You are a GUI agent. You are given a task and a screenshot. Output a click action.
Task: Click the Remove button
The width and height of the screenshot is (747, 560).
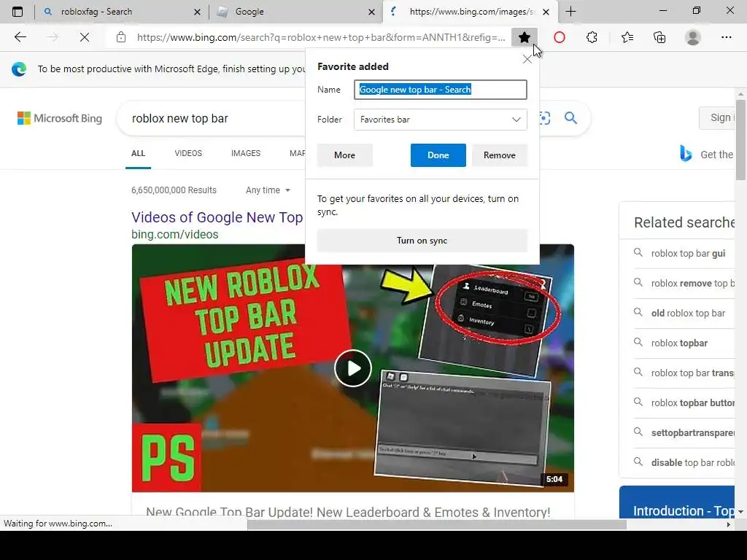(499, 155)
